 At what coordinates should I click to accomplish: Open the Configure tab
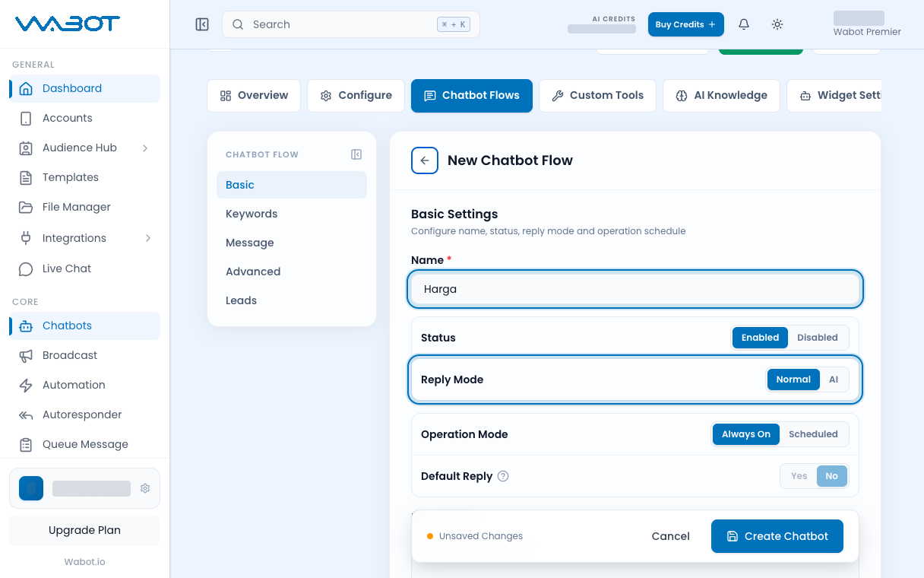tap(356, 96)
